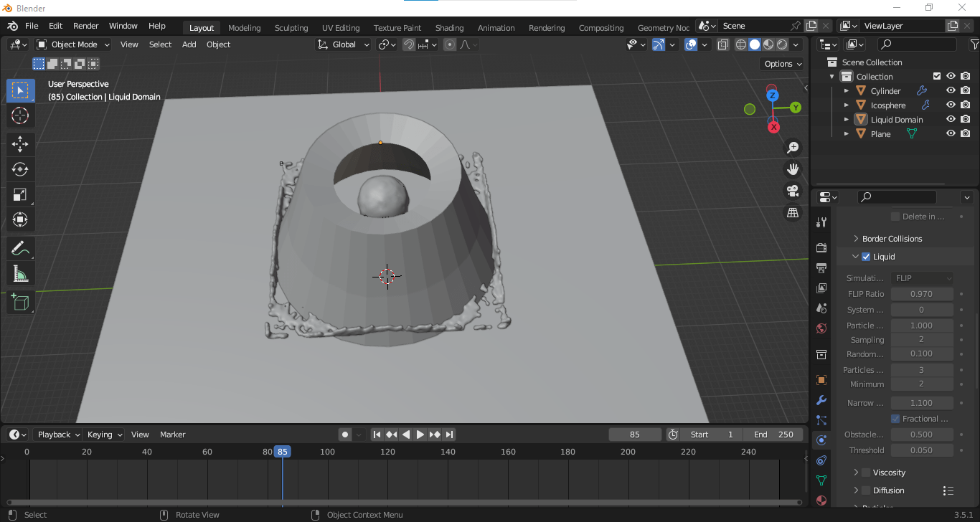Toggle the Collection checkbox in the outliner

coord(937,76)
